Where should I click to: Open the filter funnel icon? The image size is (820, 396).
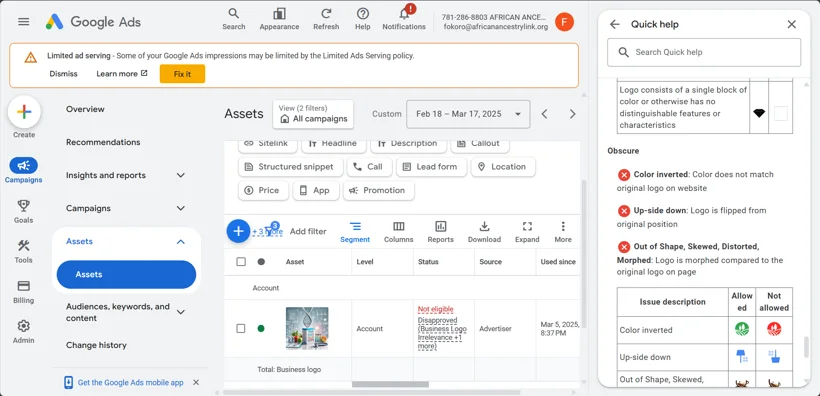click(x=270, y=230)
